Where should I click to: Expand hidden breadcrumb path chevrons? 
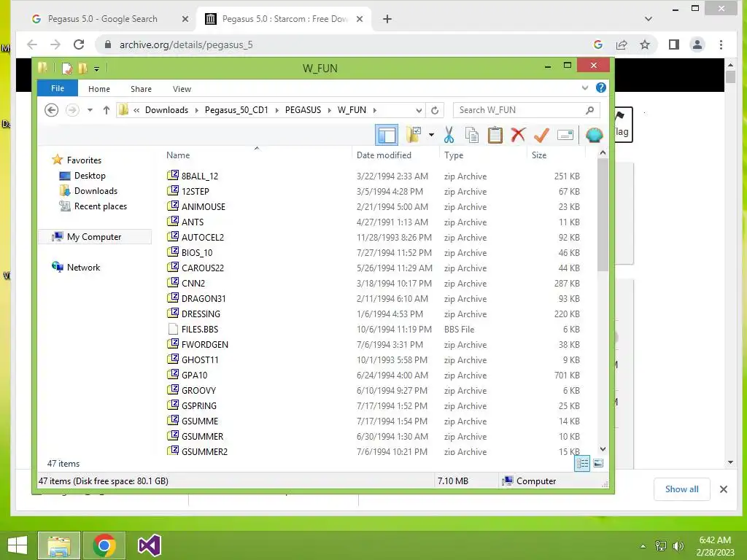coord(136,111)
